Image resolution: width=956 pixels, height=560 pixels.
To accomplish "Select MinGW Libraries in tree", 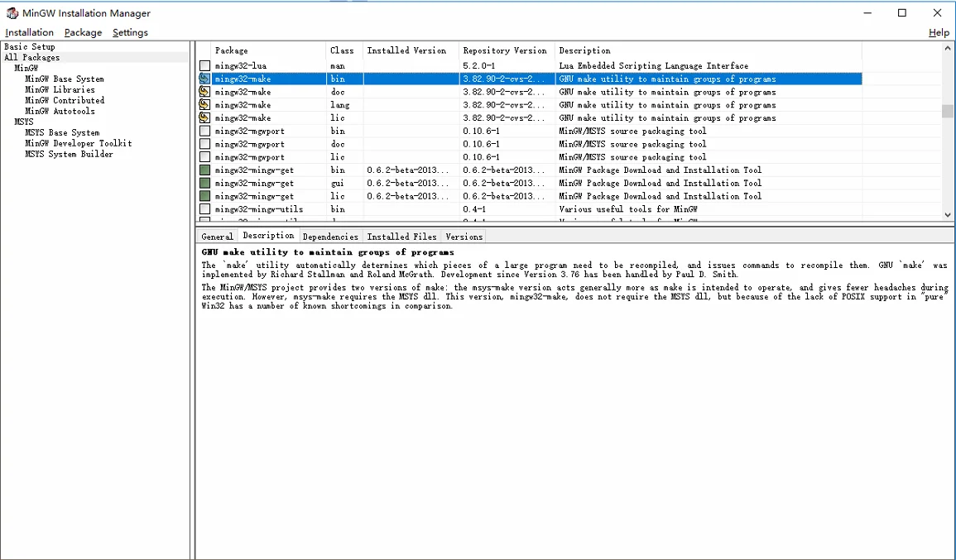I will pos(60,89).
